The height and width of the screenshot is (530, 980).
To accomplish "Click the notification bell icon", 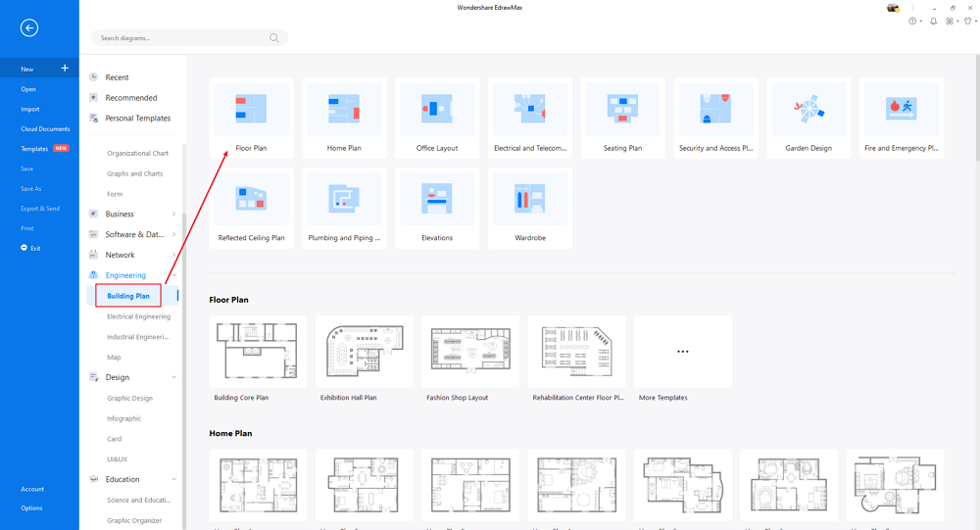I will (933, 22).
